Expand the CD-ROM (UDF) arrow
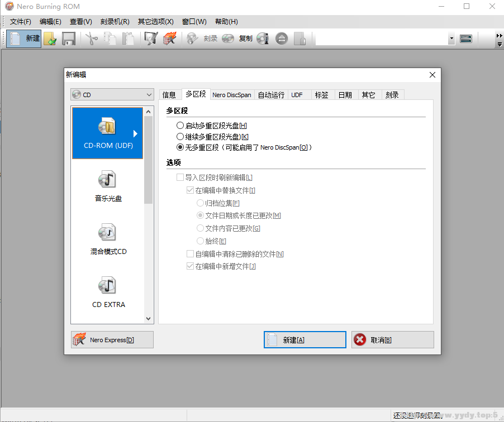Screen dimensions: 504x422 [x=135, y=133]
